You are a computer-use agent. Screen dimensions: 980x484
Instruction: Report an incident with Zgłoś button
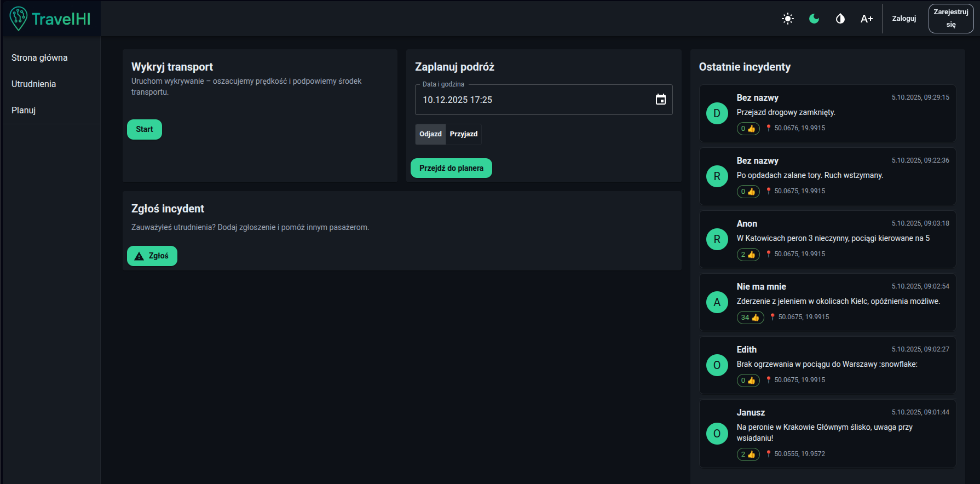point(152,256)
